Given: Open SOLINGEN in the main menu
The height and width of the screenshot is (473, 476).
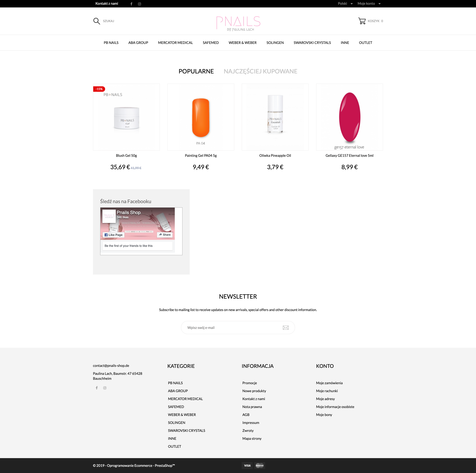Looking at the screenshot, I should pyautogui.click(x=275, y=43).
